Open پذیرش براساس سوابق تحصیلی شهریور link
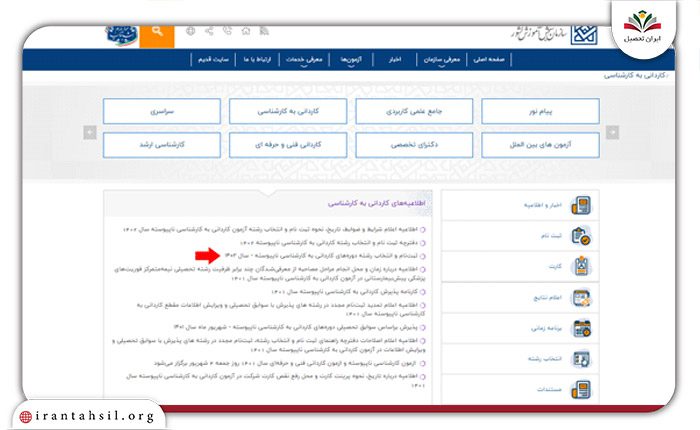The width and height of the screenshot is (700, 430). click(296, 327)
